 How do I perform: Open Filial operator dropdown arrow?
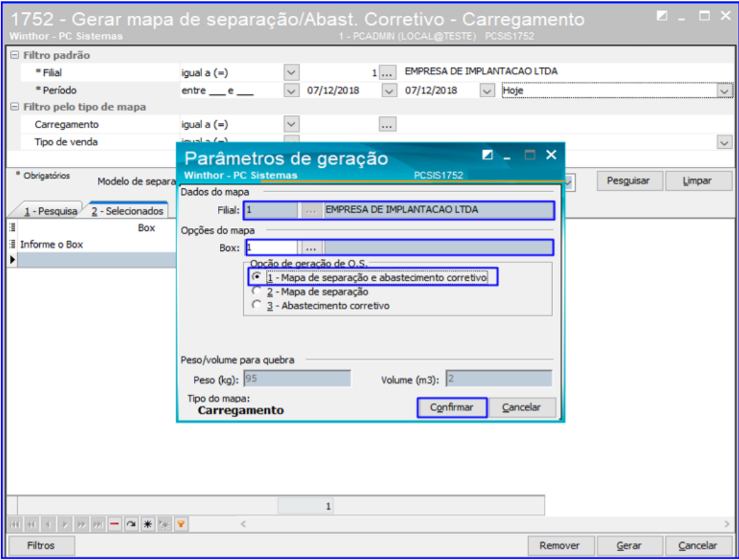click(292, 72)
